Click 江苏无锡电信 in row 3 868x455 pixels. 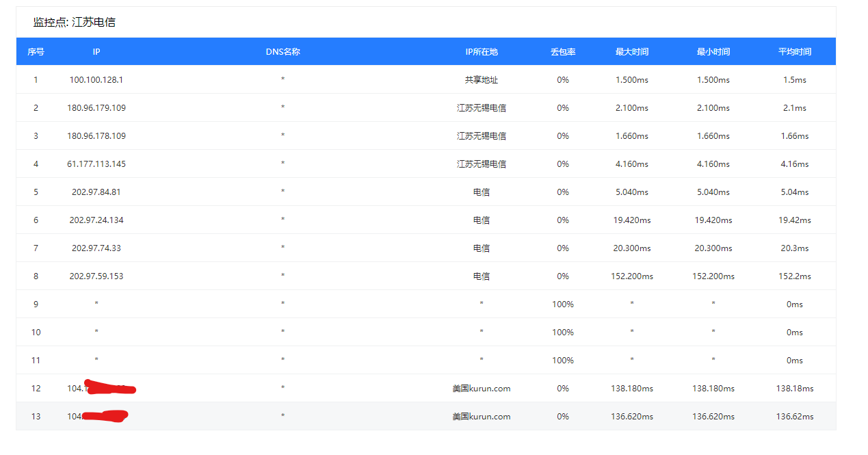(482, 136)
